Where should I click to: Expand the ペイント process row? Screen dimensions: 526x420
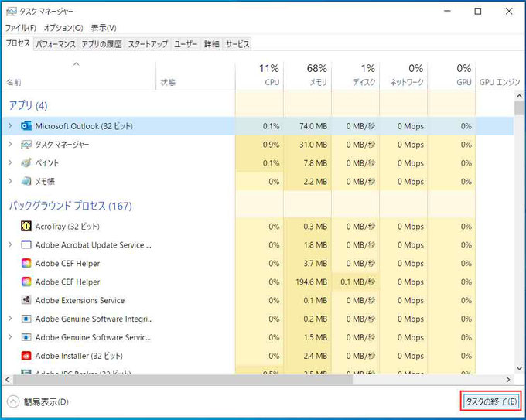[x=10, y=162]
